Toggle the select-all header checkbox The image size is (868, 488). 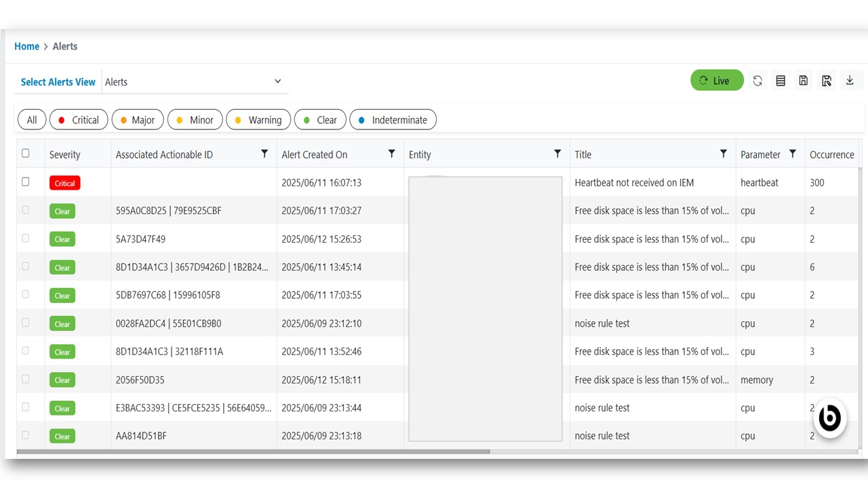click(26, 153)
